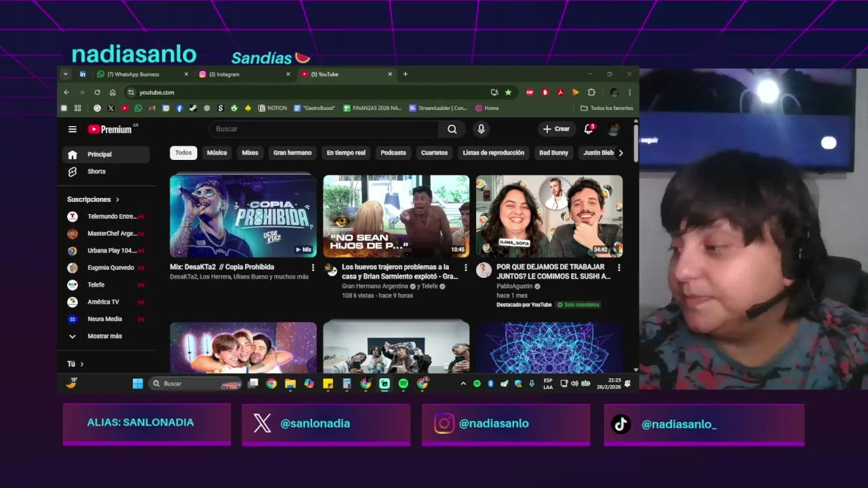Screen dimensions: 868x488
Task: Open the "No sean hijos de p..." video thumbnail
Action: point(396,216)
